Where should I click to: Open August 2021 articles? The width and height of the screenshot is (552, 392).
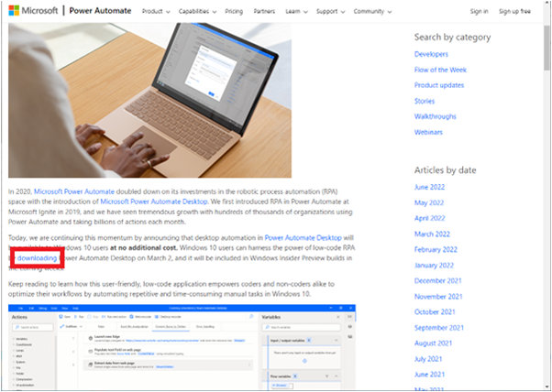(434, 343)
